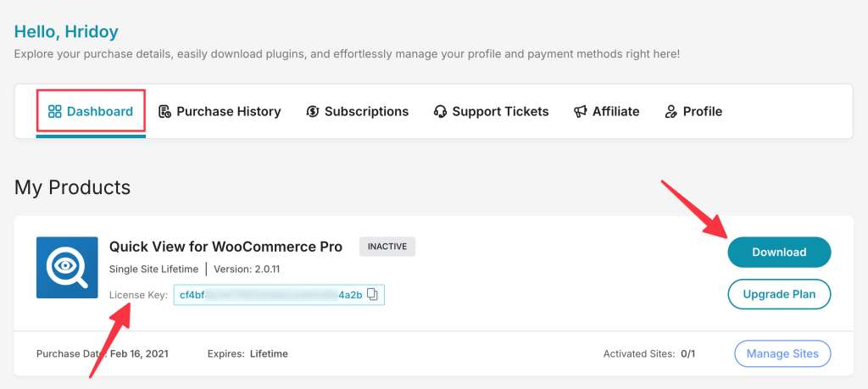Go to the Subscriptions tab

pos(366,112)
